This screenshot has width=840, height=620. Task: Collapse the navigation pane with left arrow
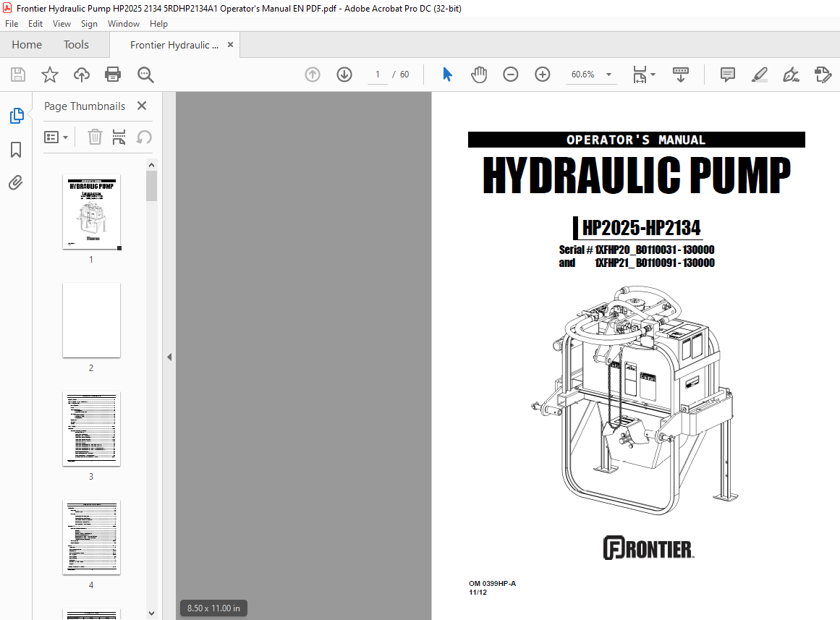[169, 357]
